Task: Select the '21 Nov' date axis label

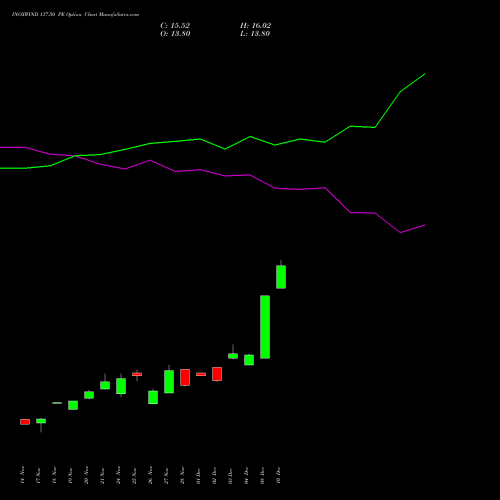Action: coord(102,475)
